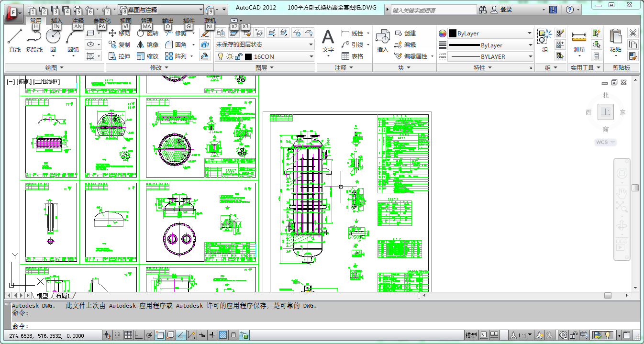Screen dimensions: 644x344
Task: Toggle grid display in status bar
Action: coord(128,335)
